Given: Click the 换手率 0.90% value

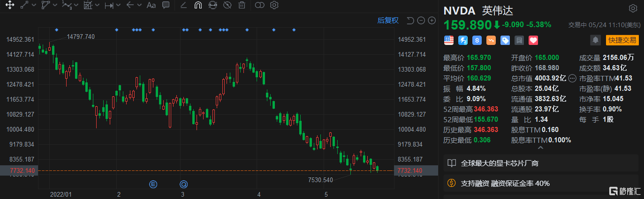Looking at the screenshot, I should [611, 109].
